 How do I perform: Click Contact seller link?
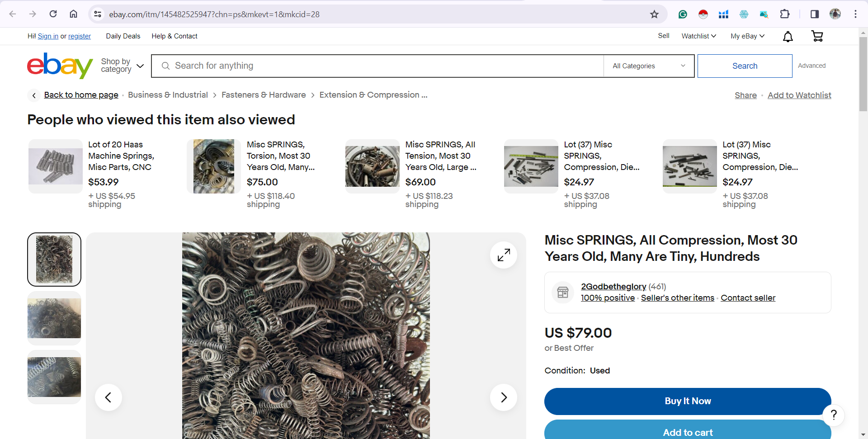coord(748,298)
